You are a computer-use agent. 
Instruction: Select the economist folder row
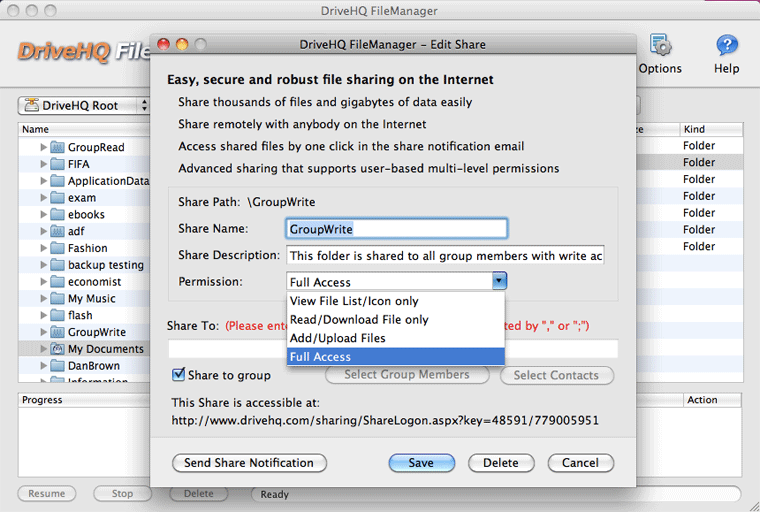pyautogui.click(x=84, y=282)
